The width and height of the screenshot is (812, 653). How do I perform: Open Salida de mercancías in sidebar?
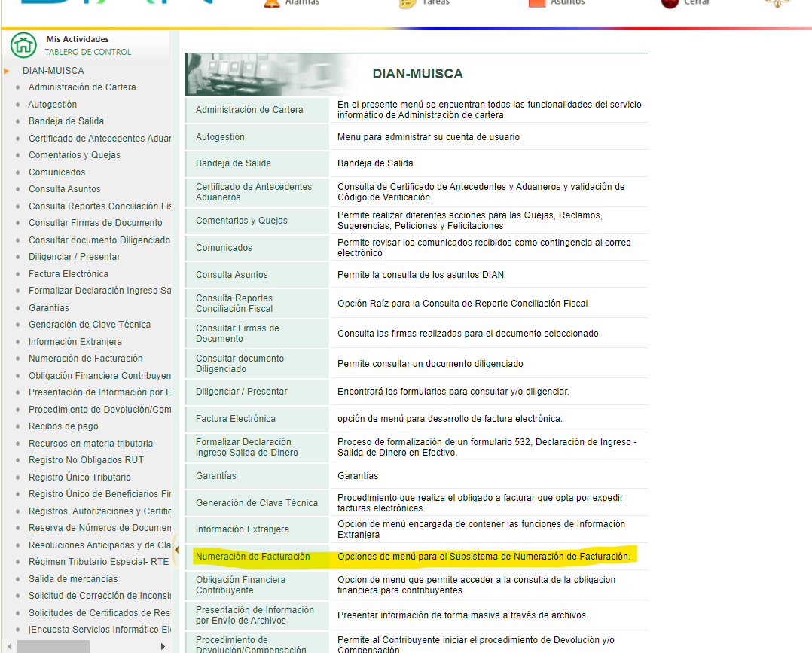73,578
